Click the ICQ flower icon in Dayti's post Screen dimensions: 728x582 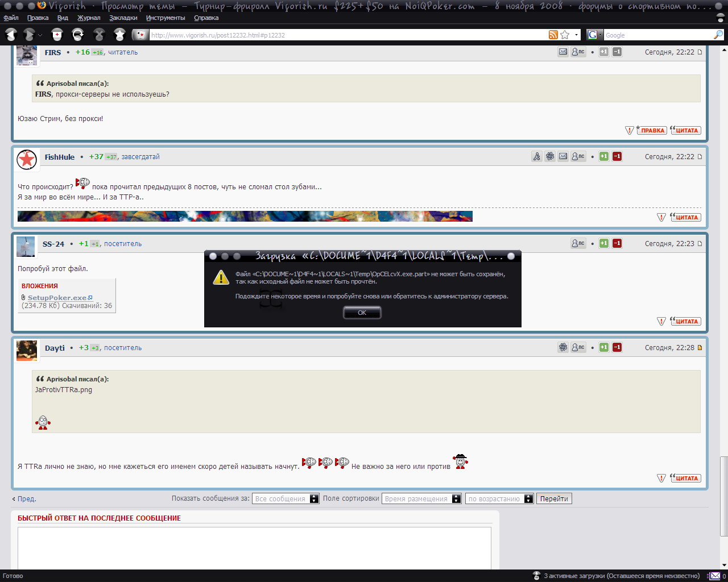[x=563, y=347]
